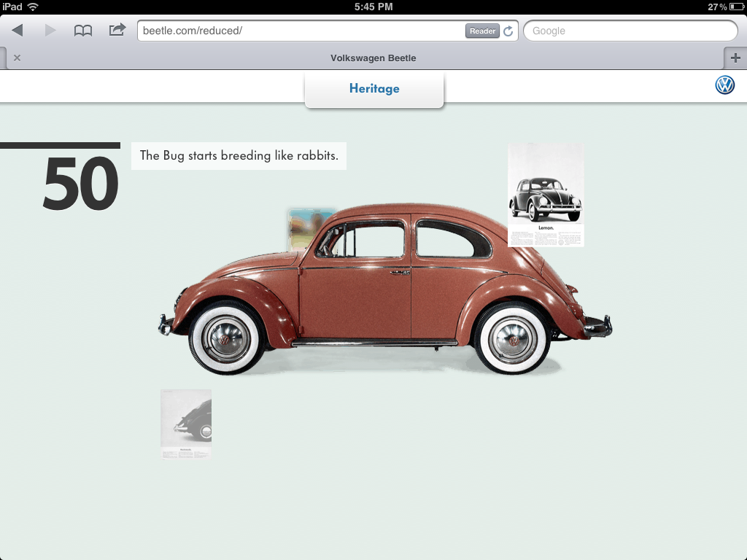
Task: Expand the Heritage section menu
Action: pyautogui.click(x=373, y=89)
